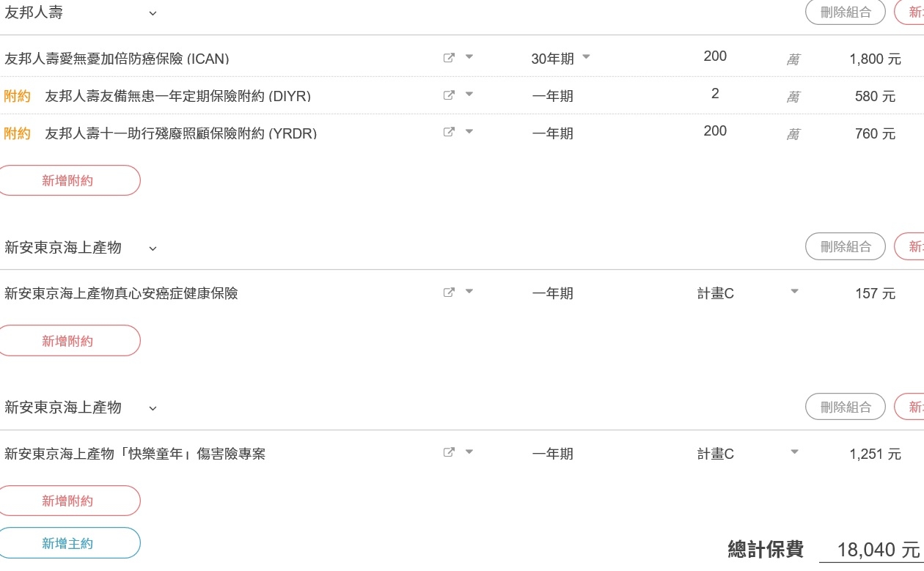Image resolution: width=924 pixels, height=571 pixels.
Task: Open external link for 快樂童年 傷害險專案
Action: click(x=449, y=453)
